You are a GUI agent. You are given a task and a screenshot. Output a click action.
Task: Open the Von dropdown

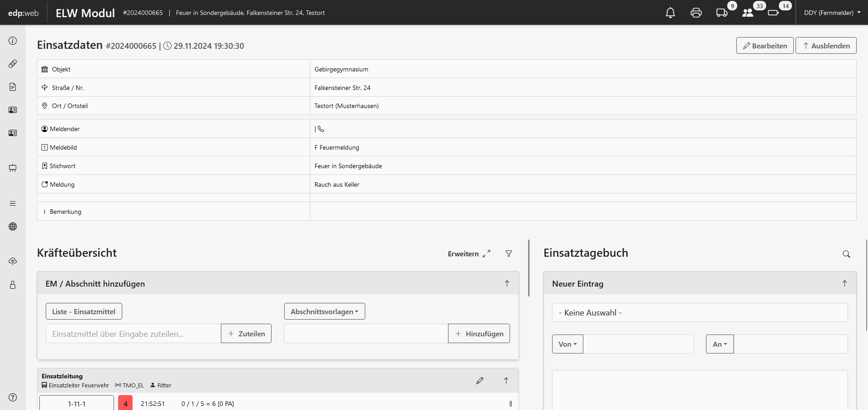point(568,344)
